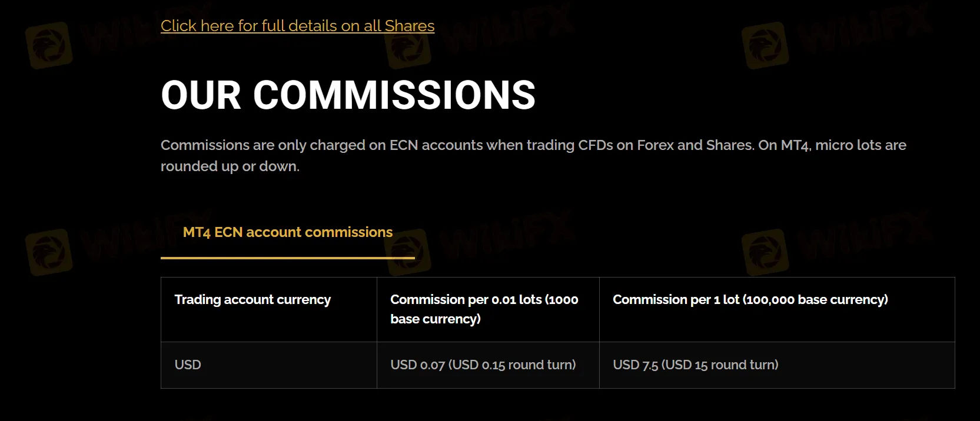
Task: Click the Commission per 0.01 lots header
Action: tap(484, 309)
